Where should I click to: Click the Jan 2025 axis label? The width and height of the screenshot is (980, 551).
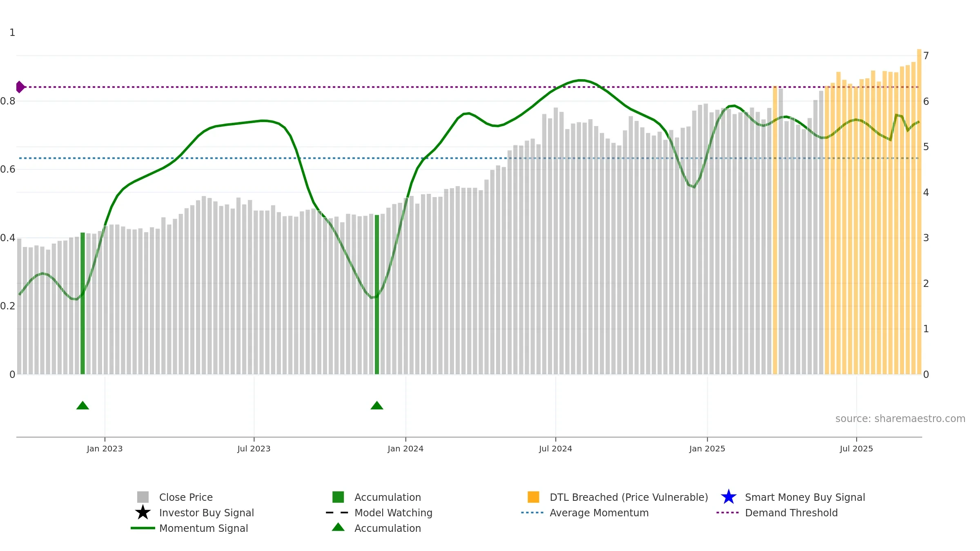[x=707, y=449]
